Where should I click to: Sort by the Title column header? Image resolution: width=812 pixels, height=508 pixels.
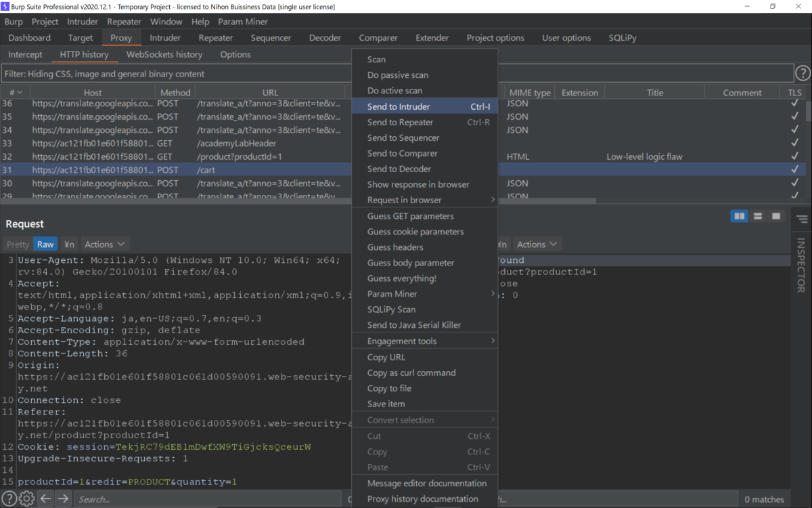pyautogui.click(x=655, y=92)
